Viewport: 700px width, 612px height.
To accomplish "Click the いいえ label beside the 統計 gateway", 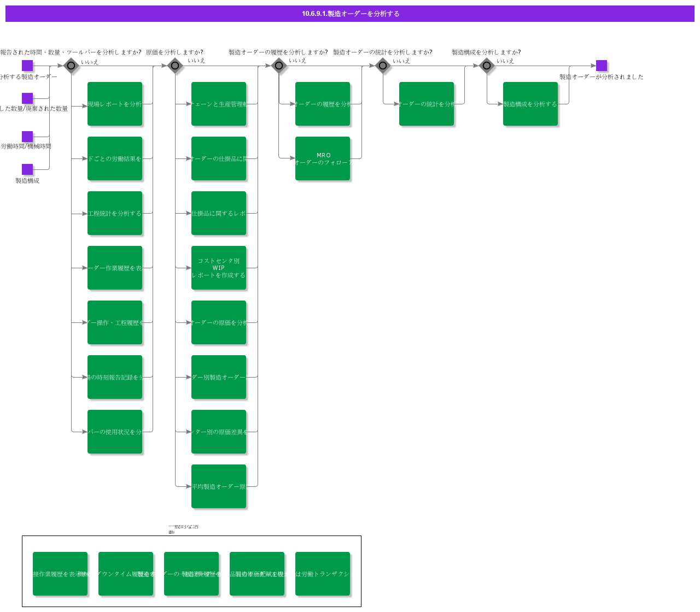I will [401, 61].
